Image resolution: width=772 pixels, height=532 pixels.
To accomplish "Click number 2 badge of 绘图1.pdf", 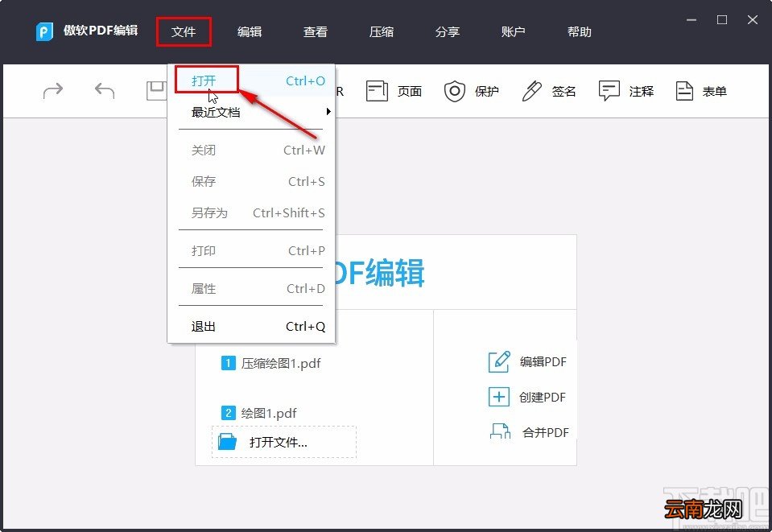I will 228,412.
